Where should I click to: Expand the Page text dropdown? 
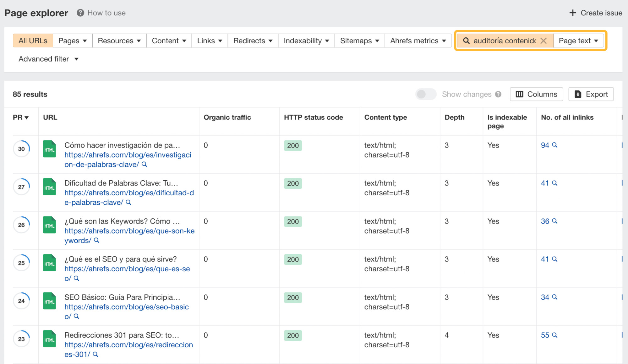pyautogui.click(x=578, y=41)
